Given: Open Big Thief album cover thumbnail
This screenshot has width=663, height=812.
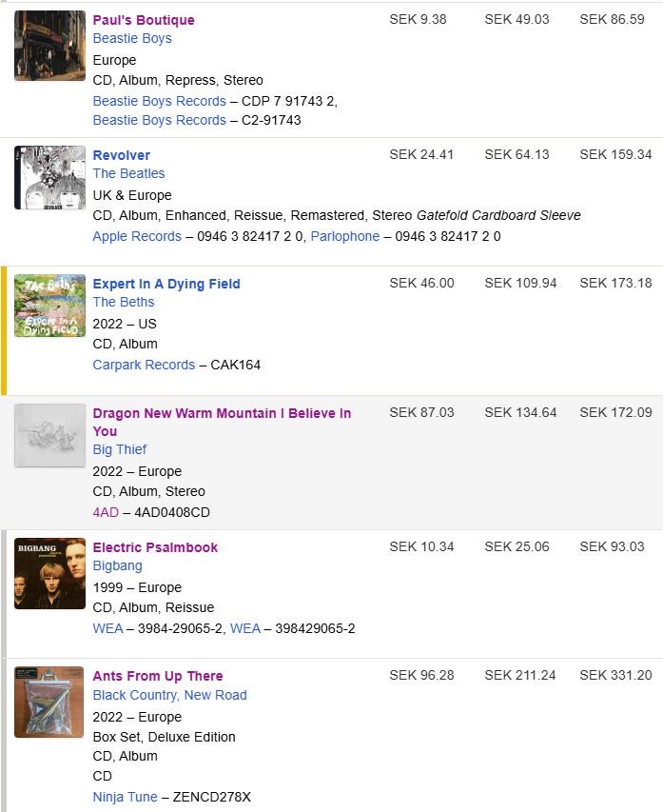Looking at the screenshot, I should click(49, 435).
